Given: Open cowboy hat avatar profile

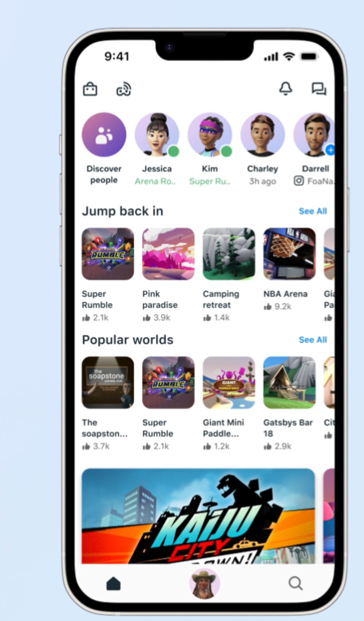Looking at the screenshot, I should (x=204, y=583).
